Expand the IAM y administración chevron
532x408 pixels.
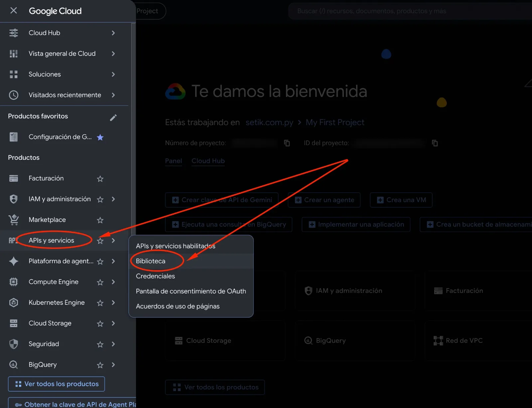[113, 199]
